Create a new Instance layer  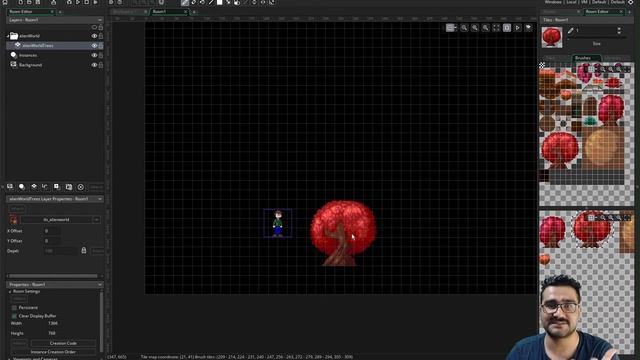point(22,187)
